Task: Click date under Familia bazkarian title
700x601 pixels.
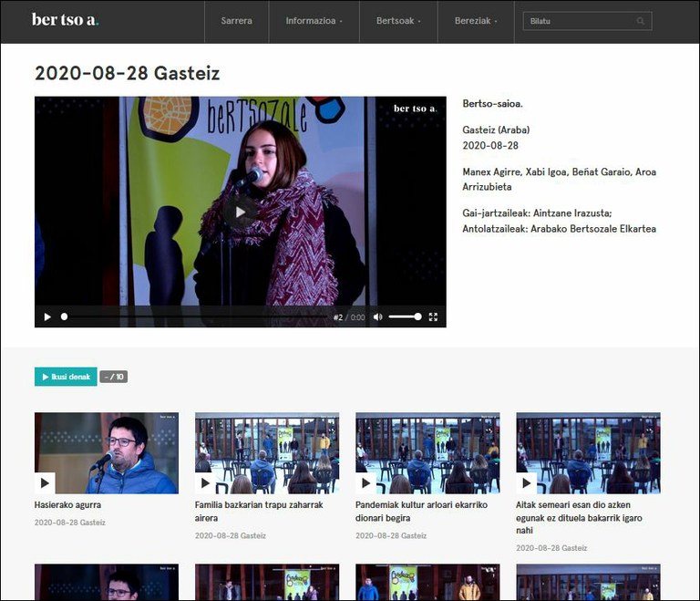Action: (x=231, y=535)
